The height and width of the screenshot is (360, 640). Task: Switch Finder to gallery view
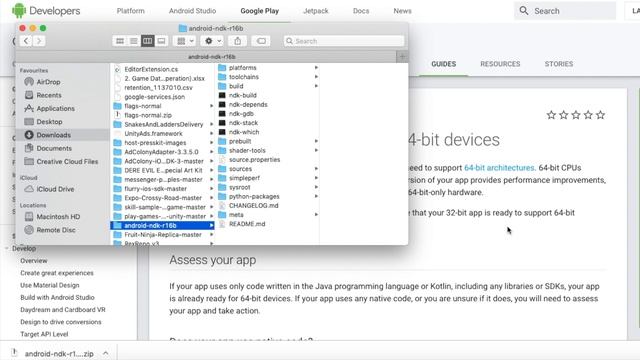point(161,41)
